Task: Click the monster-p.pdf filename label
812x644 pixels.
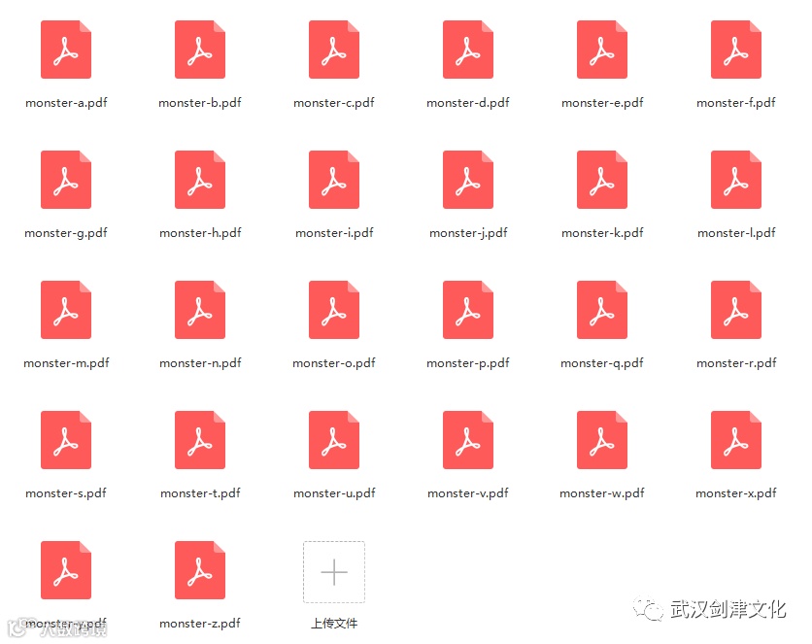Action: (x=468, y=363)
